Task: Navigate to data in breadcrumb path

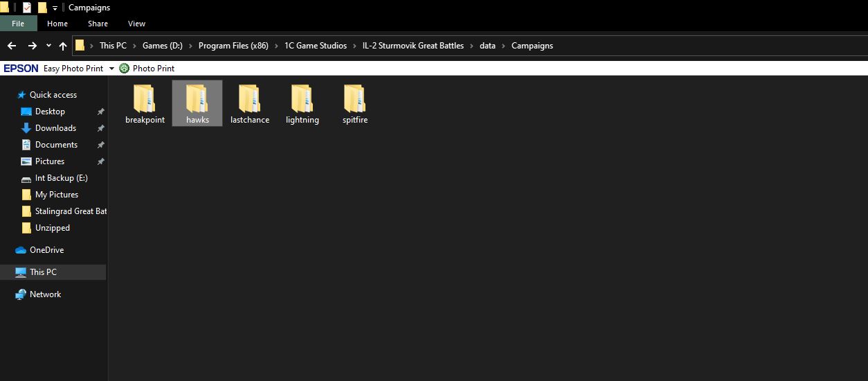Action: click(x=487, y=46)
